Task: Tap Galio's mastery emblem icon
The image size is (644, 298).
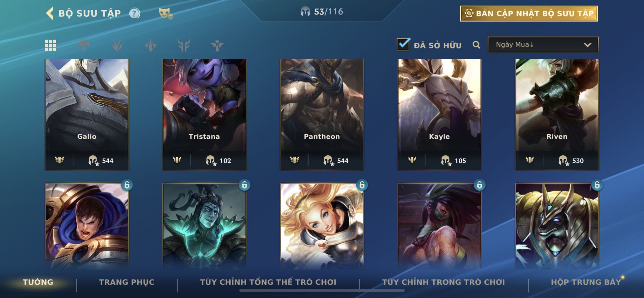Action: pos(59,160)
